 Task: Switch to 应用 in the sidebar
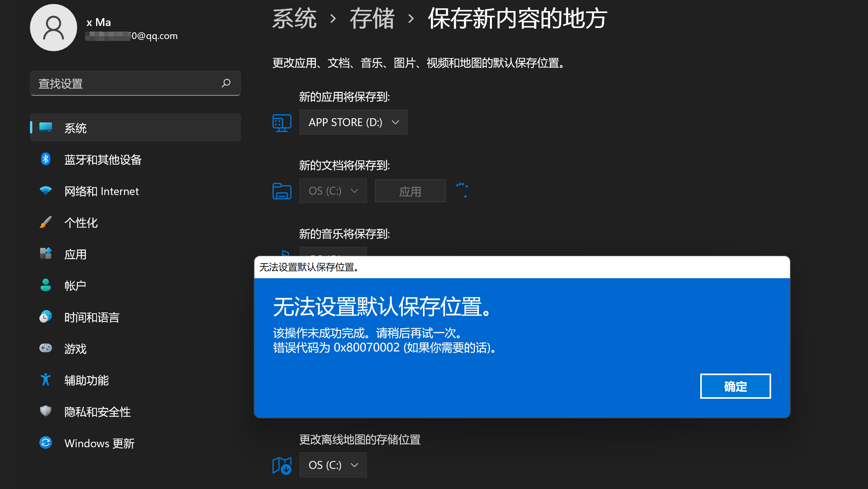pyautogui.click(x=46, y=254)
